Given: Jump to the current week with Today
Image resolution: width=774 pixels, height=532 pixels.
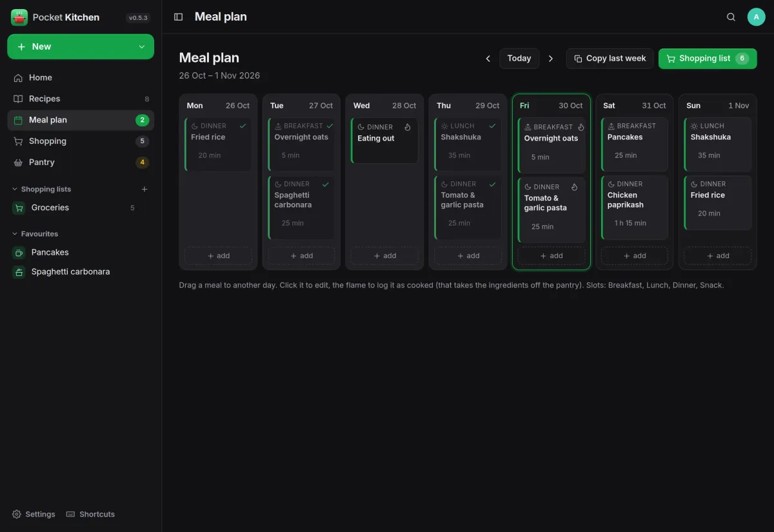Looking at the screenshot, I should 519,59.
